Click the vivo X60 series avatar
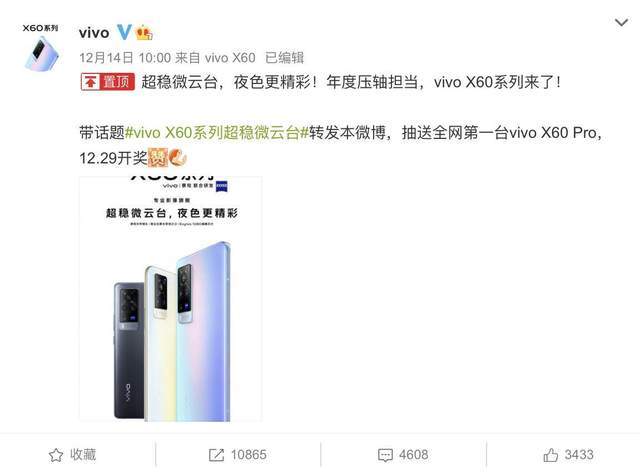The image size is (640, 473). [41, 47]
